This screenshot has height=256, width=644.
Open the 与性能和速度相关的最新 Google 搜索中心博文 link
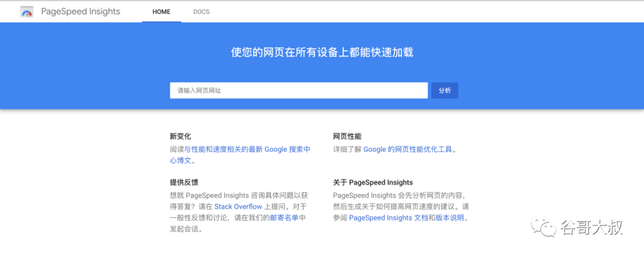click(240, 155)
